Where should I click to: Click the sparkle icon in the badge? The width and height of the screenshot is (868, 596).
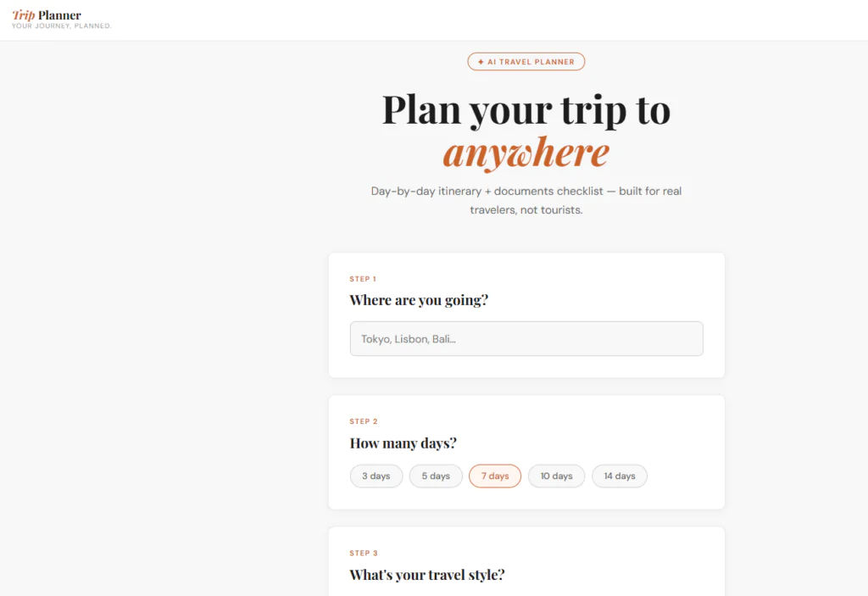coord(481,62)
